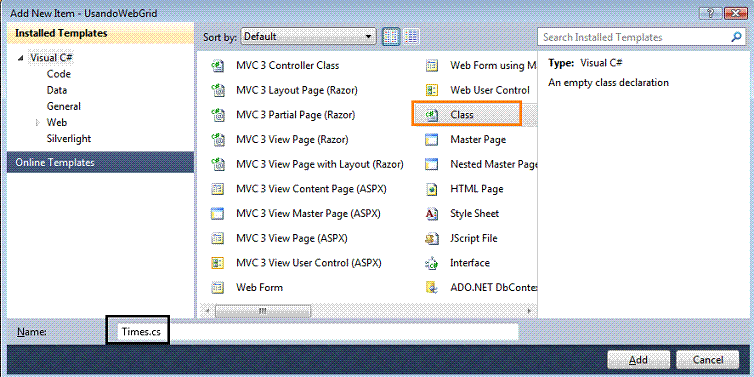754x377 pixels.
Task: Click the Interface template icon
Action: pyautogui.click(x=432, y=263)
